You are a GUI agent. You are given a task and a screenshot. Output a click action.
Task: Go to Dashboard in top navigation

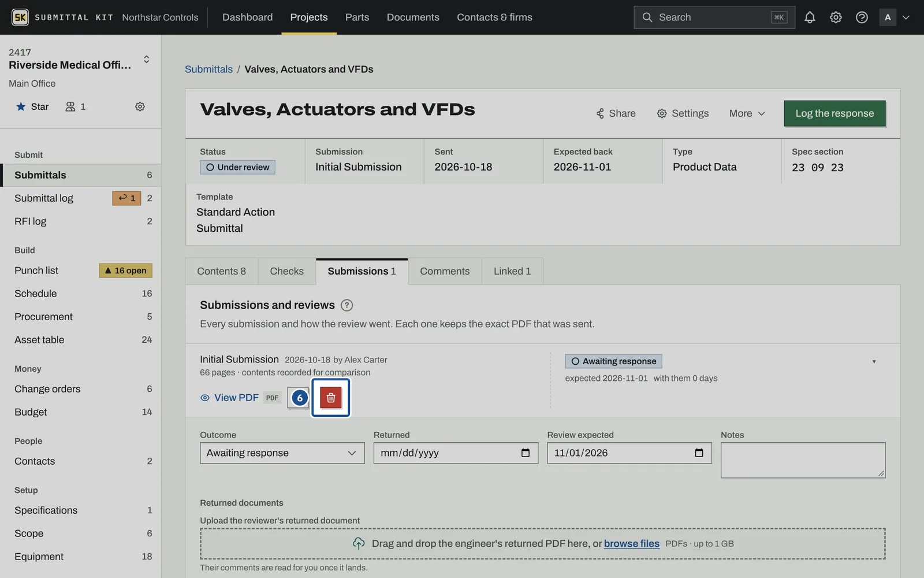coord(248,17)
